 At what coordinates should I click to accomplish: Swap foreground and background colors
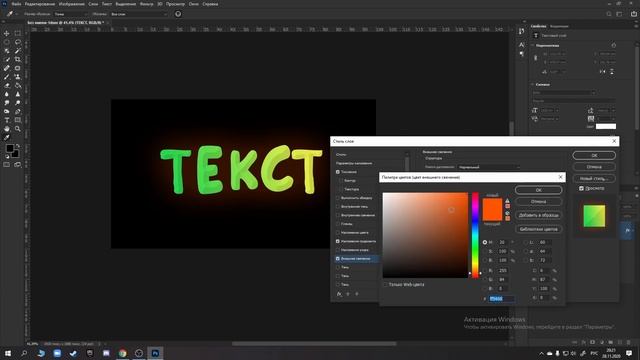[x=18, y=146]
